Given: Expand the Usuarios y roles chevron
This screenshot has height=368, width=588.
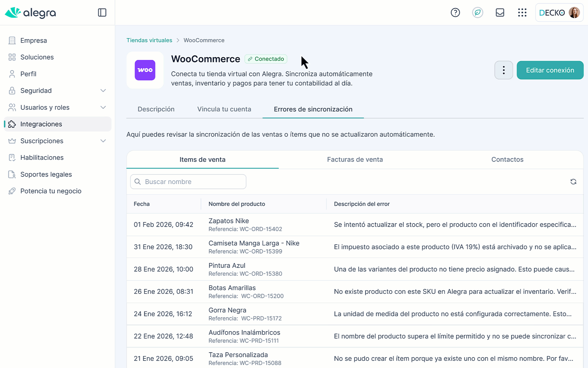Looking at the screenshot, I should 103,107.
